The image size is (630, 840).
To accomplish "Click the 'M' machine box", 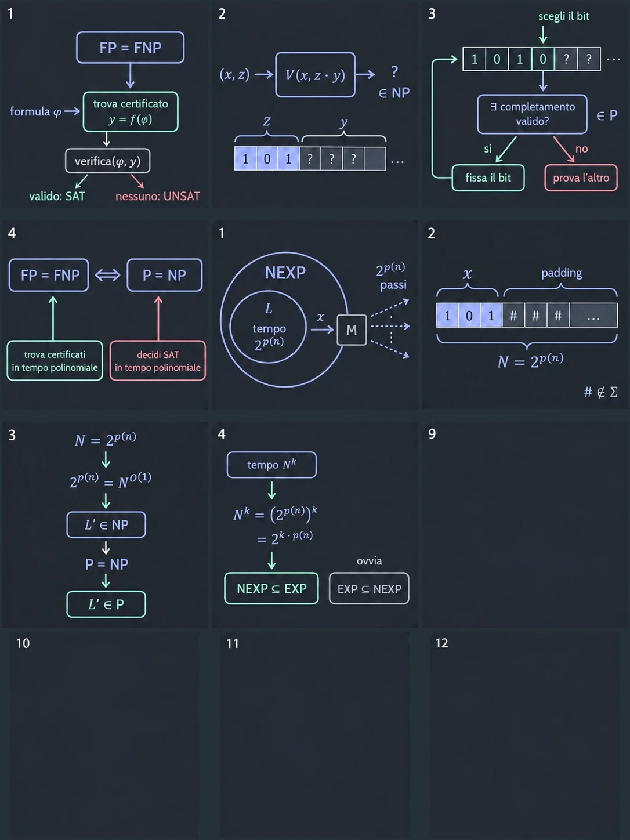I will pos(352,330).
